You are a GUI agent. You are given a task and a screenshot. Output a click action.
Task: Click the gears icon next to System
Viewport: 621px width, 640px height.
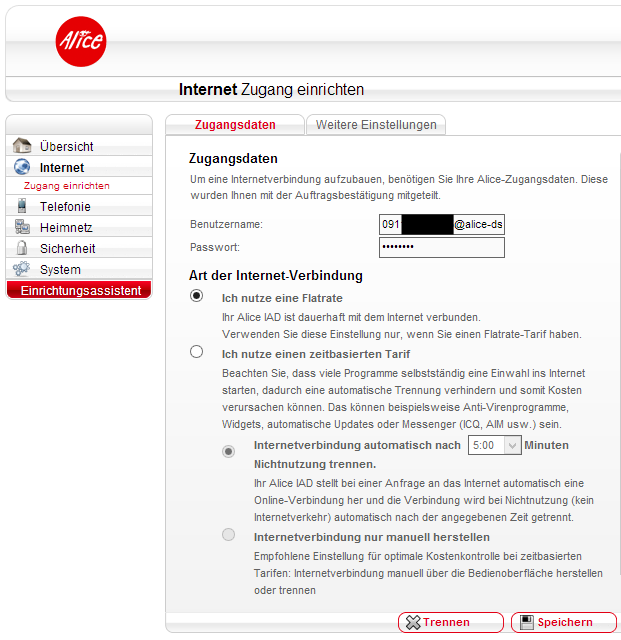pos(21,269)
